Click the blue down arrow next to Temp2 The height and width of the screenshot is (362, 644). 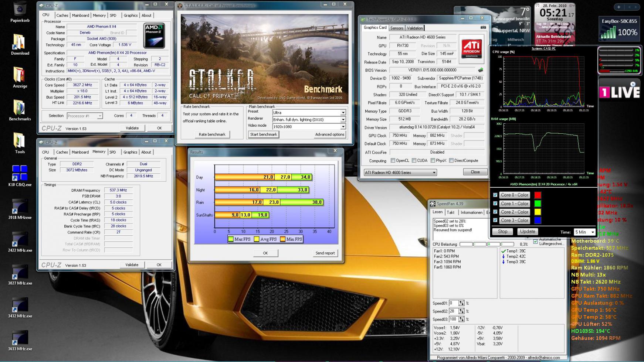pyautogui.click(x=503, y=256)
